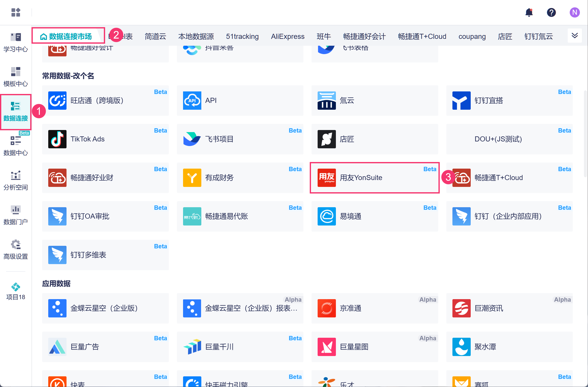
Task: Open the notifications bell
Action: click(x=529, y=12)
